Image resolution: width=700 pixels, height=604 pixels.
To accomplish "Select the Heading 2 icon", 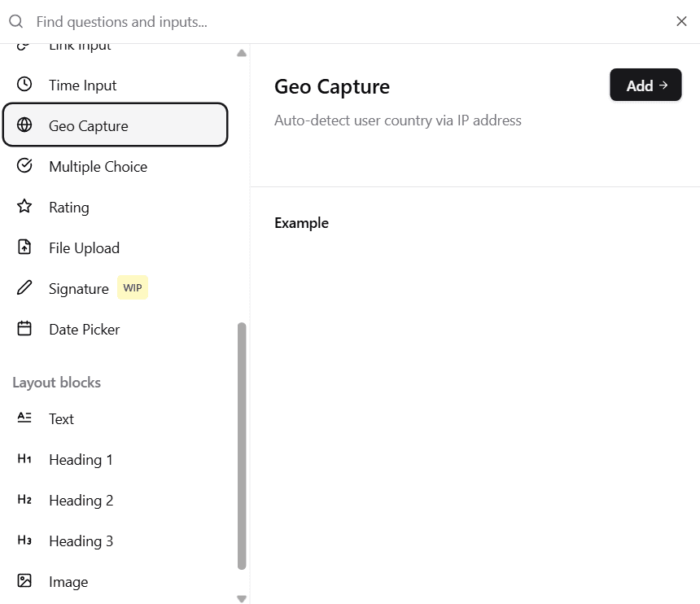I will tap(24, 500).
